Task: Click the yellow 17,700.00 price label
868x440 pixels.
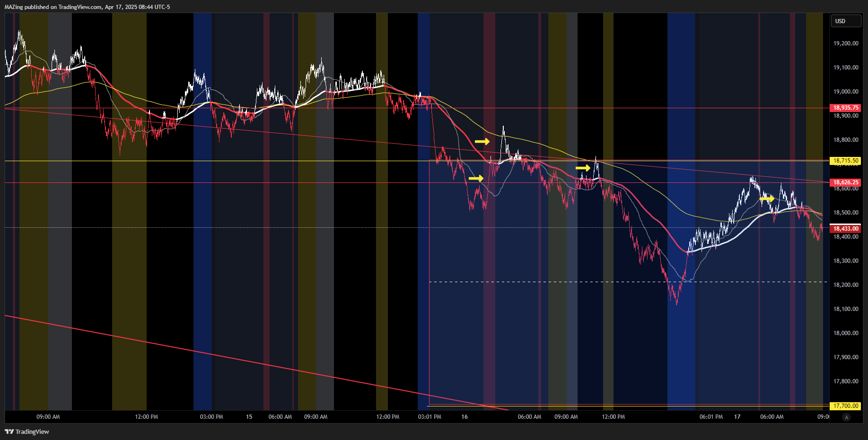Action: [846, 406]
